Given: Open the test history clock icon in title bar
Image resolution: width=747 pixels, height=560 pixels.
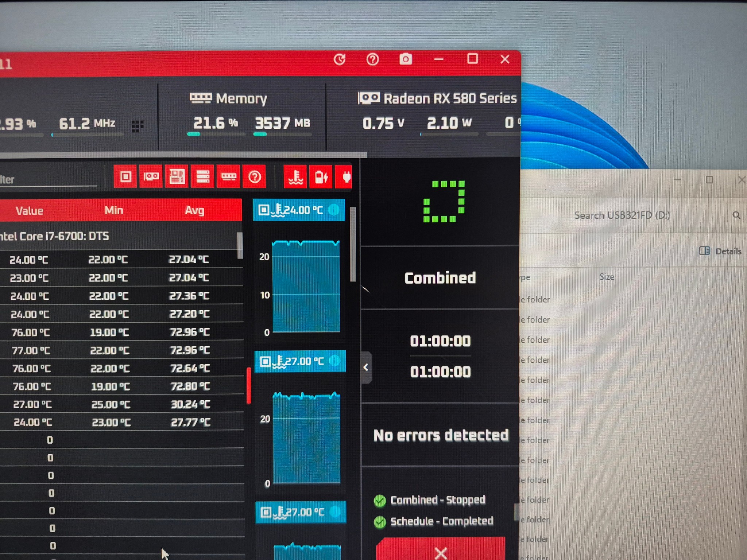Looking at the screenshot, I should click(340, 59).
